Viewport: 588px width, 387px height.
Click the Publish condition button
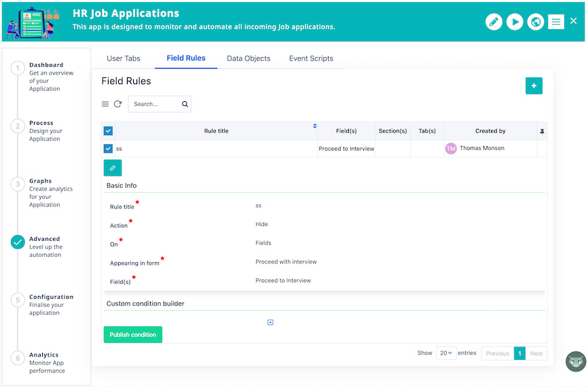point(133,335)
